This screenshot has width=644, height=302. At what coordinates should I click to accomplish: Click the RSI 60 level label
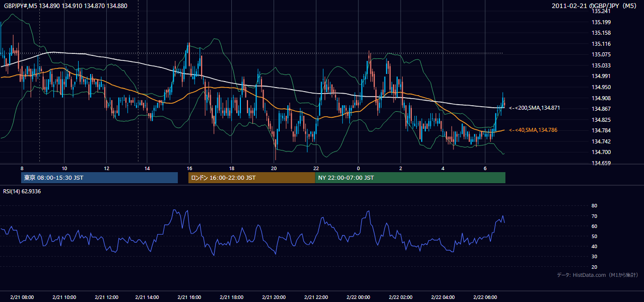click(594, 226)
